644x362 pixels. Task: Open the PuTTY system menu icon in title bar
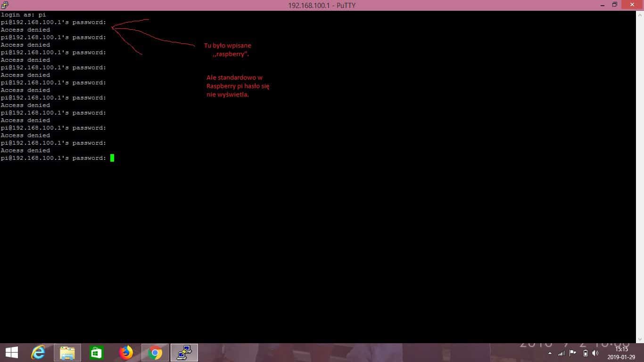pyautogui.click(x=5, y=5)
